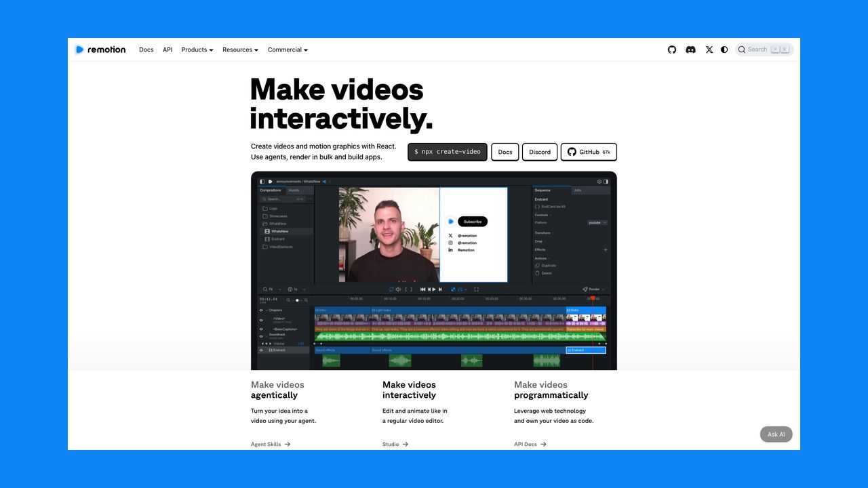Open the Discord icon in the navbar
Image resolution: width=868 pixels, height=488 pixels.
pyautogui.click(x=690, y=49)
